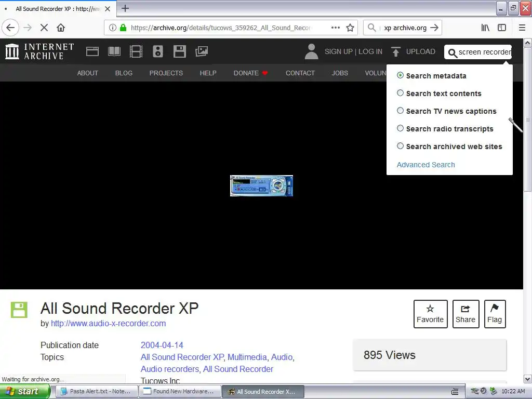Open the Web archive icon
The image size is (532, 399).
click(92, 51)
